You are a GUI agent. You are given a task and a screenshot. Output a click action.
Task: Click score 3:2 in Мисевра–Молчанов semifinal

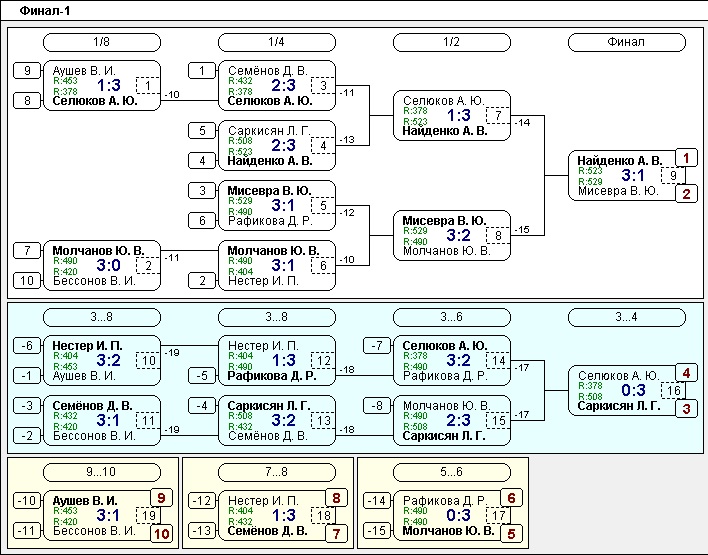pos(458,235)
